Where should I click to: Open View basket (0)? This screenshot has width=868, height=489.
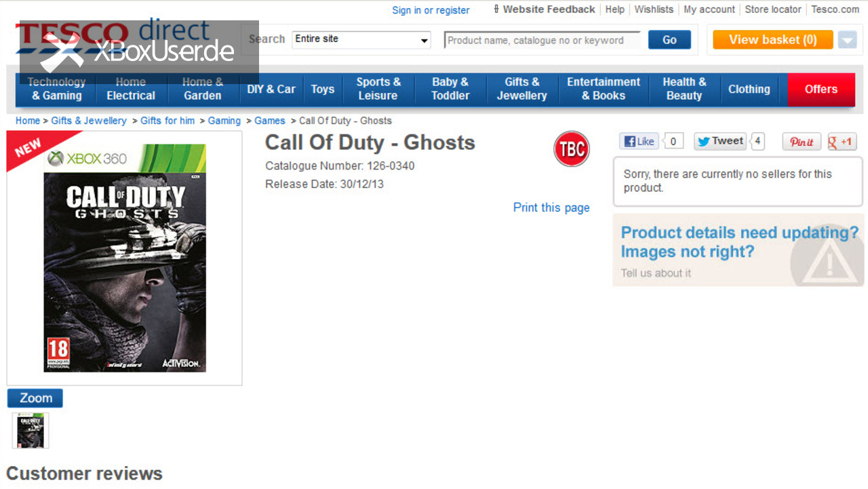tap(772, 40)
